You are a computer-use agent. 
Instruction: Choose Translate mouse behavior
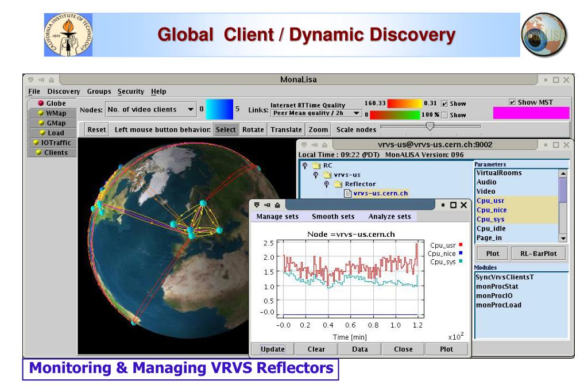(286, 129)
